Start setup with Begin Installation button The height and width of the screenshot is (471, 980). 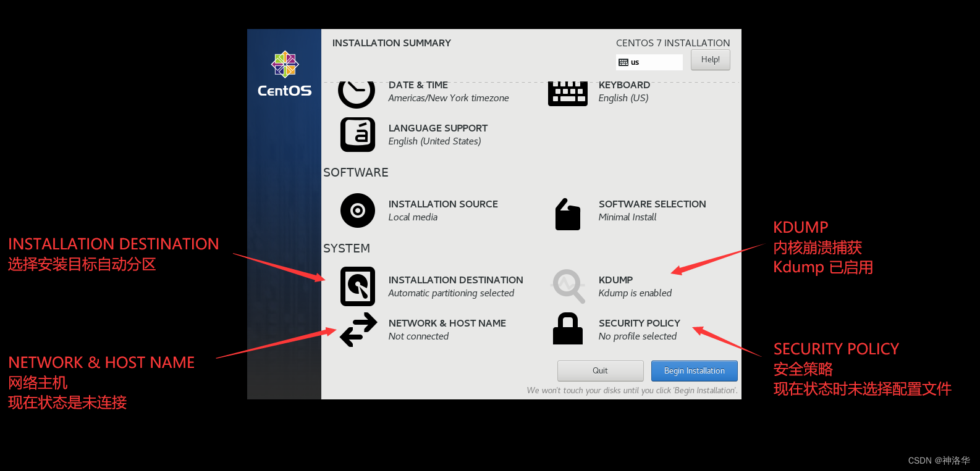(x=695, y=371)
